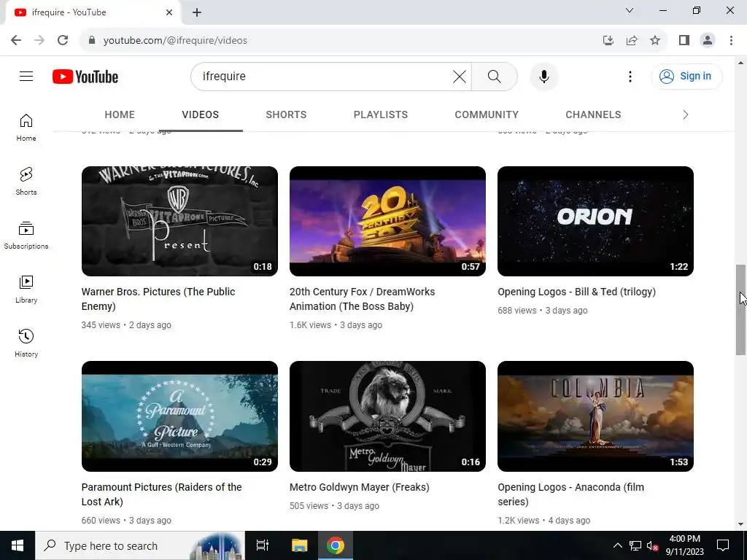Viewport: 747px width, 560px height.
Task: Open 20th Century Fox / DreamWorks title link
Action: click(x=362, y=298)
